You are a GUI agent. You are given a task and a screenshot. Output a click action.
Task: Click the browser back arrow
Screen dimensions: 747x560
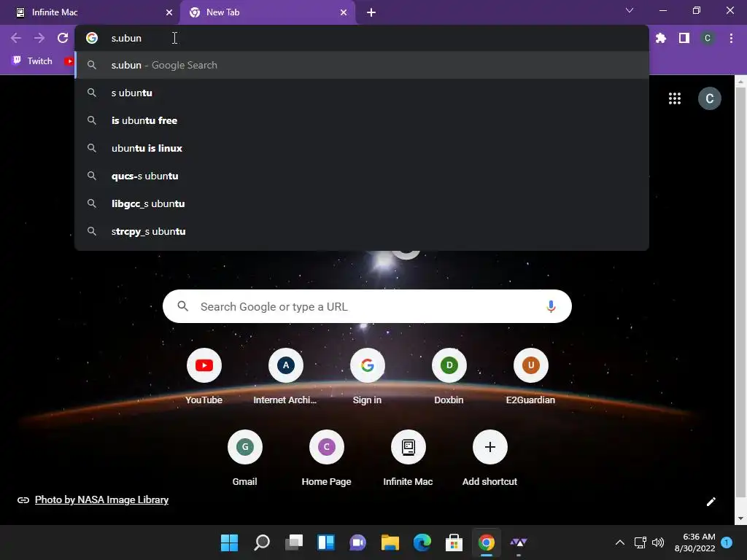pyautogui.click(x=16, y=38)
